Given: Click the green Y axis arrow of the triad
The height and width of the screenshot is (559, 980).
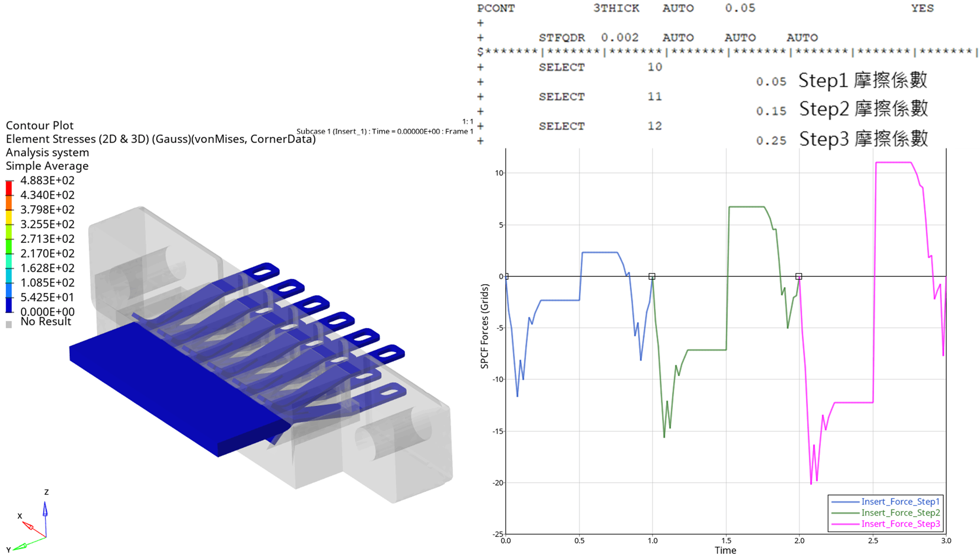Looking at the screenshot, I should click(21, 546).
